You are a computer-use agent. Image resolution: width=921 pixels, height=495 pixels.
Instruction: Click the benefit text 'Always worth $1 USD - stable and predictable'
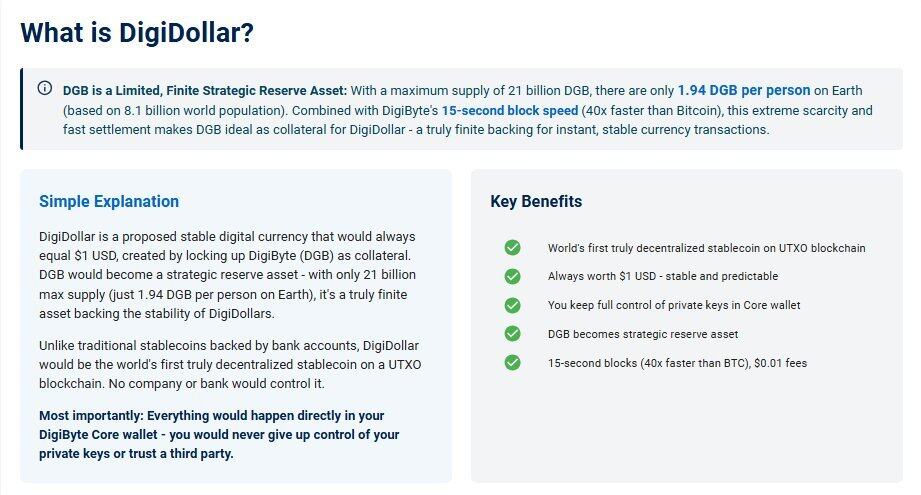pos(663,276)
